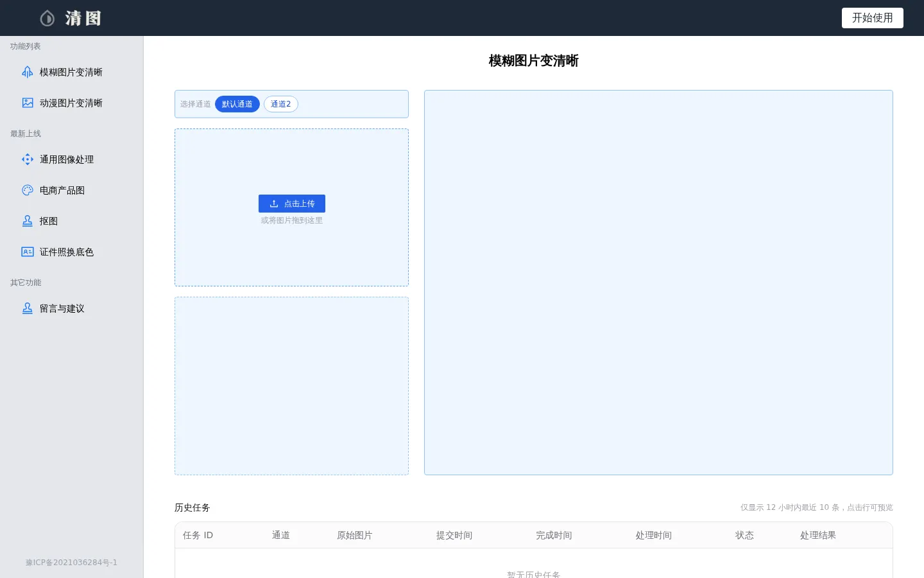Click the upload arrow icon in 点击上传
This screenshot has width=924, height=578.
[x=274, y=204]
